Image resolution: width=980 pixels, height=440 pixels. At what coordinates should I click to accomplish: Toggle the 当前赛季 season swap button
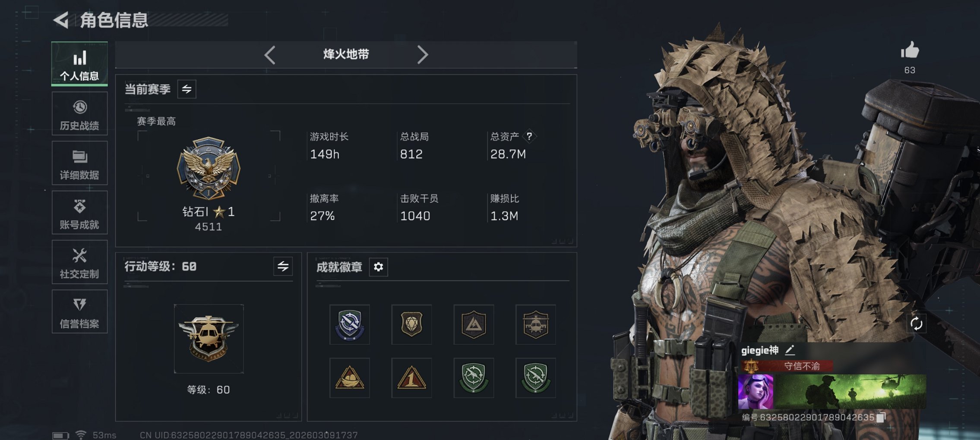pyautogui.click(x=187, y=89)
